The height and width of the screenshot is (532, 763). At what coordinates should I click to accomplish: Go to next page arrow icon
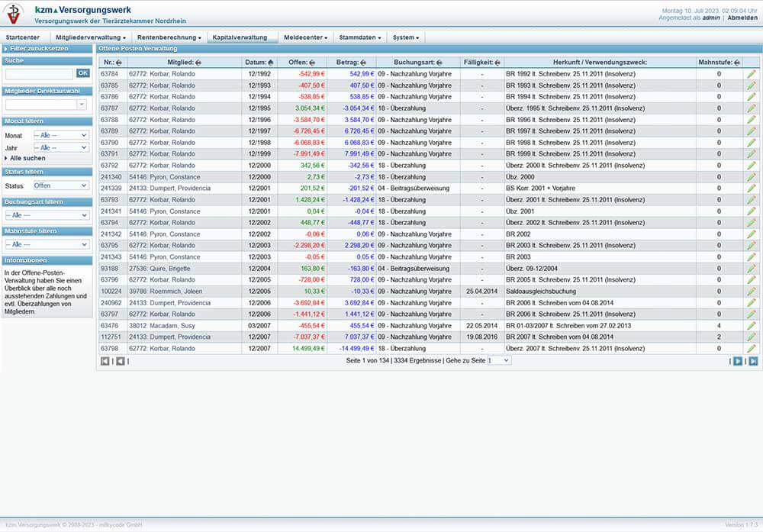coord(738,361)
